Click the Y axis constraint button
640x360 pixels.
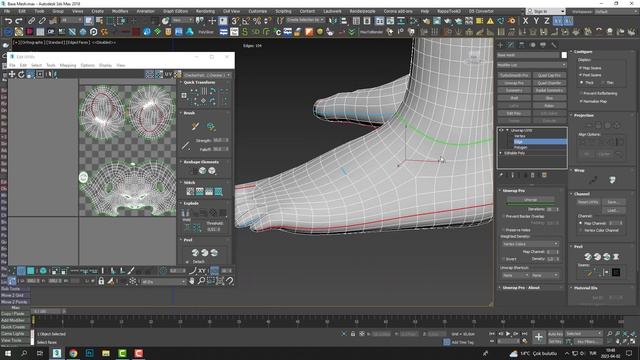point(536,21)
